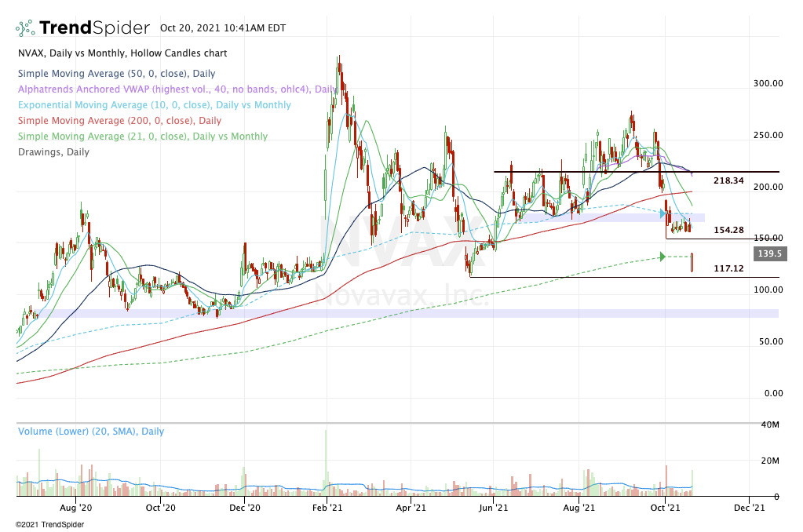Click the Exponential Moving Average (10) legend entry
The image size is (803, 532).
point(153,105)
